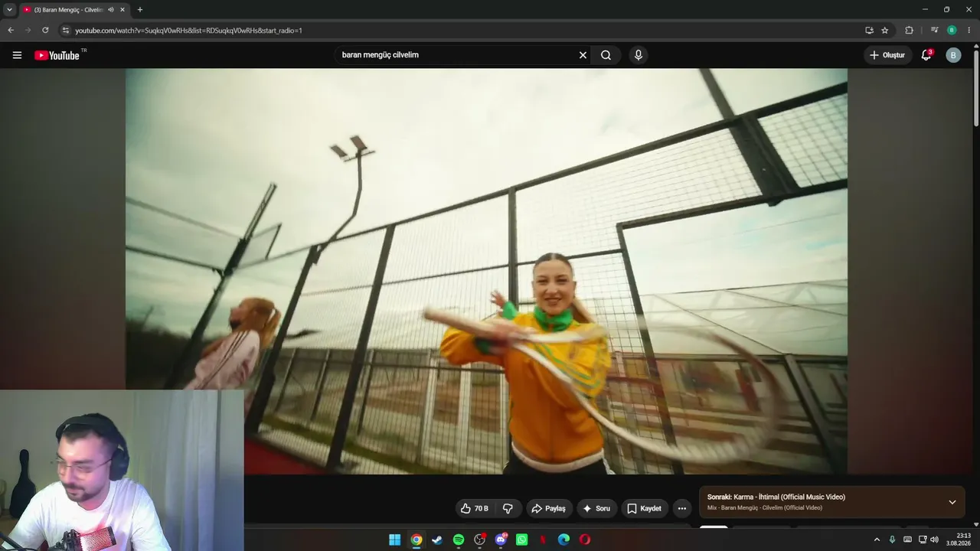Show hidden system tray icons

[x=877, y=540]
